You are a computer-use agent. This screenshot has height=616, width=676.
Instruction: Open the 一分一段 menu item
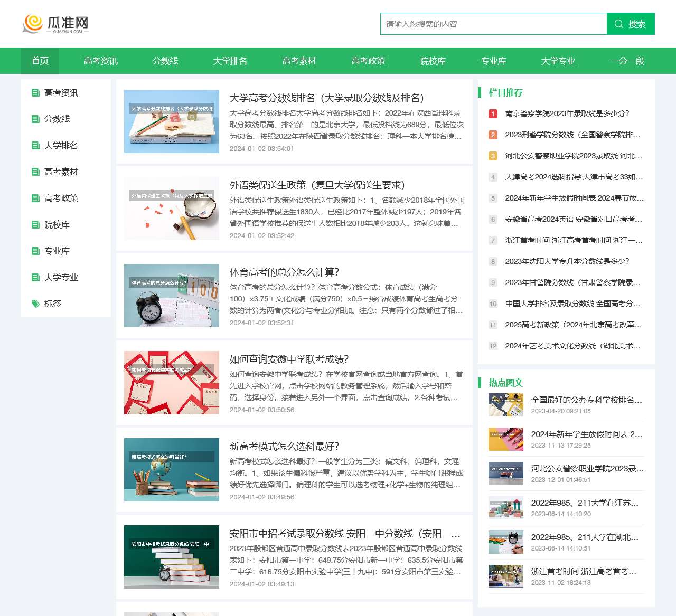628,61
